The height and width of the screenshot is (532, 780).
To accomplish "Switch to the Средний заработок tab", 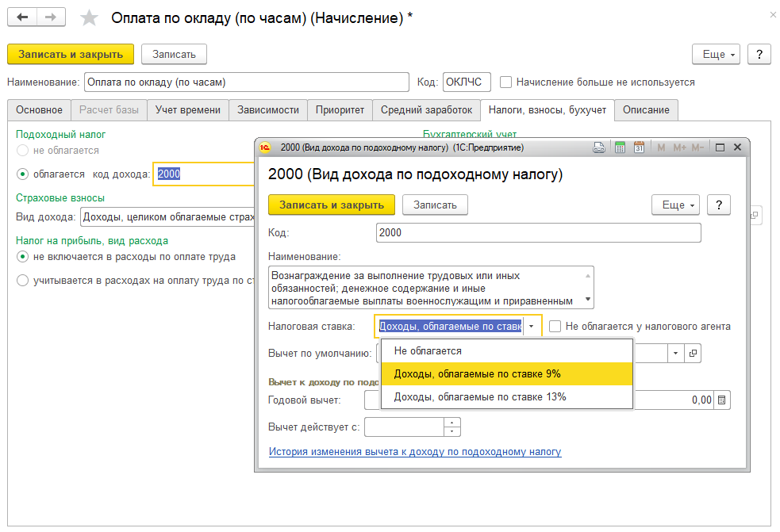I will click(x=426, y=110).
